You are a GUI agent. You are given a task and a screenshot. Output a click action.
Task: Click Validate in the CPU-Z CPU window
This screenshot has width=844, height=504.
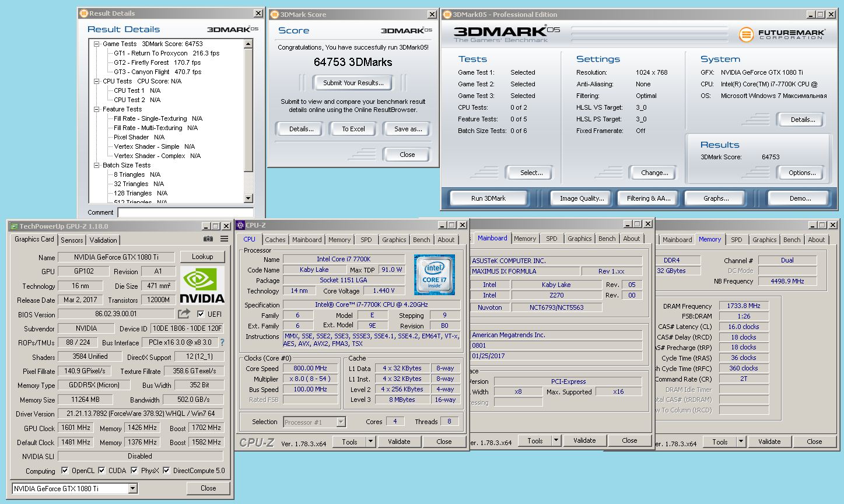pyautogui.click(x=399, y=442)
